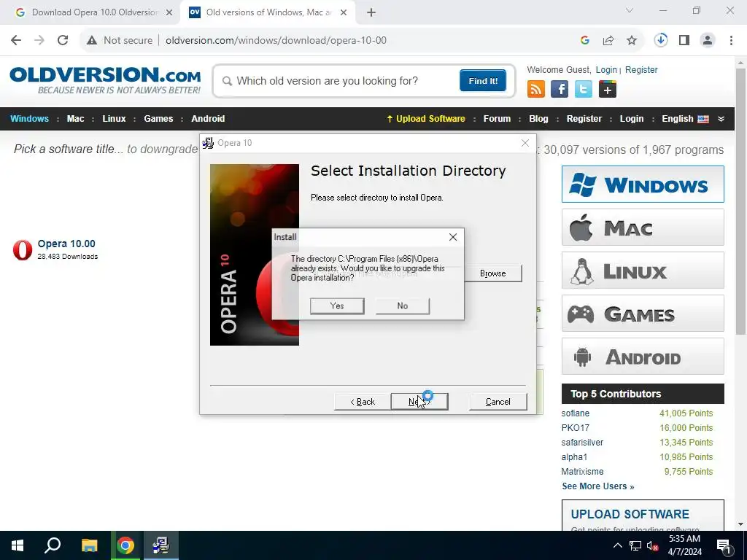Click the OldVersion.com logo
Image resolution: width=747 pixels, height=560 pixels.
click(105, 80)
